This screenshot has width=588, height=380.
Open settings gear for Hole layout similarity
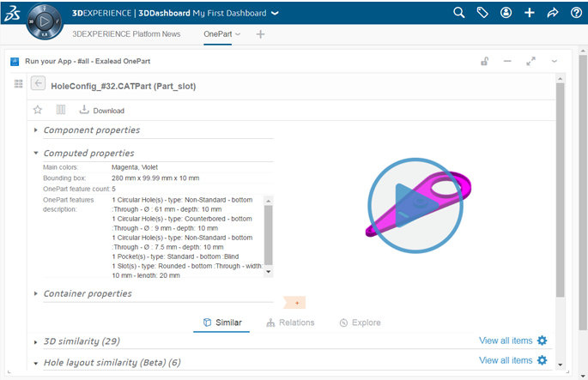tap(542, 360)
